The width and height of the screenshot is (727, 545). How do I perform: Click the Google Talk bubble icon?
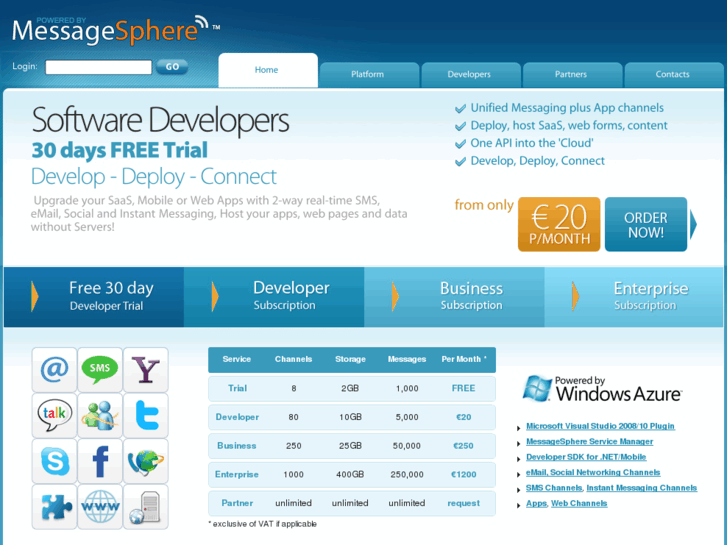(54, 415)
